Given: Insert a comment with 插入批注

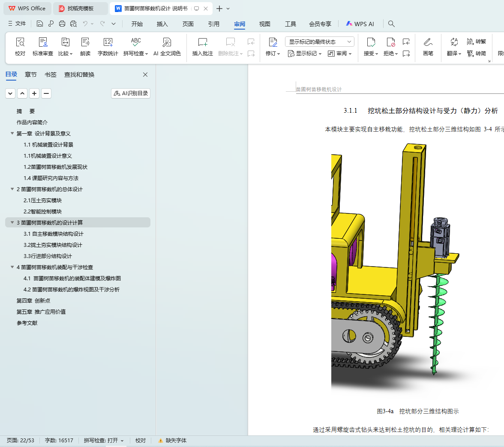Looking at the screenshot, I should pos(202,47).
